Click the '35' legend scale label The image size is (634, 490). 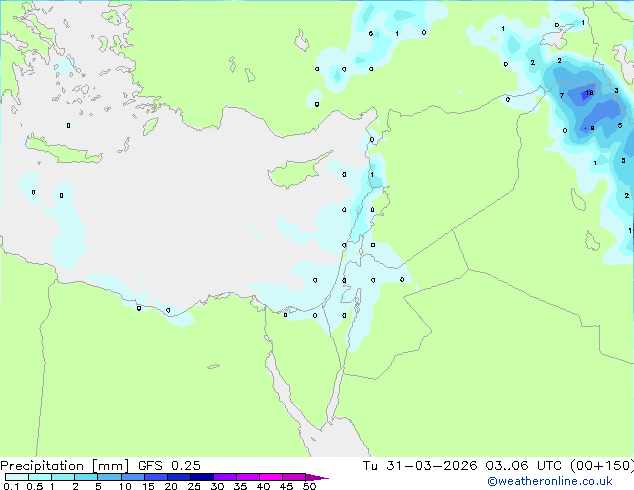click(240, 486)
